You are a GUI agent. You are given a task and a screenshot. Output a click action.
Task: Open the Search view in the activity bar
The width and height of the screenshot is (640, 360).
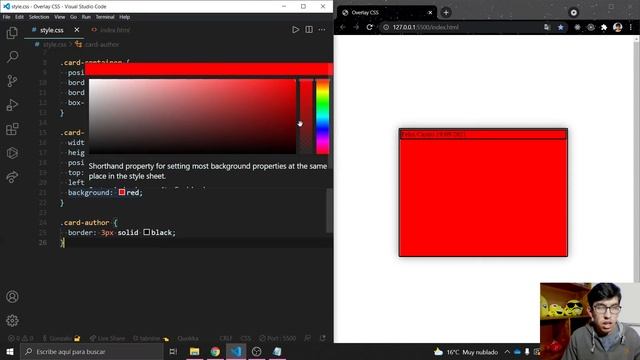pyautogui.click(x=12, y=56)
